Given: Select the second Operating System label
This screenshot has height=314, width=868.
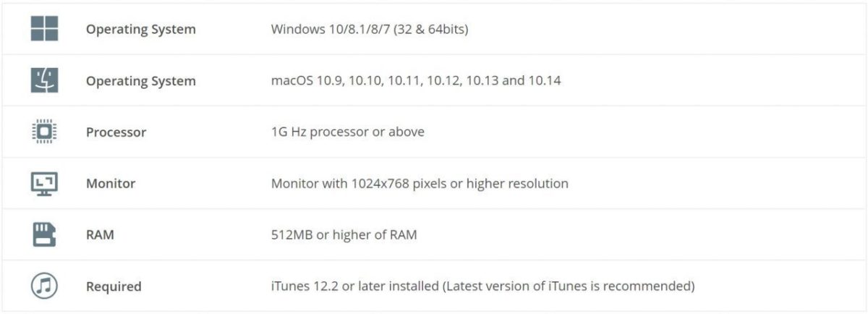Looking at the screenshot, I should 140,81.
